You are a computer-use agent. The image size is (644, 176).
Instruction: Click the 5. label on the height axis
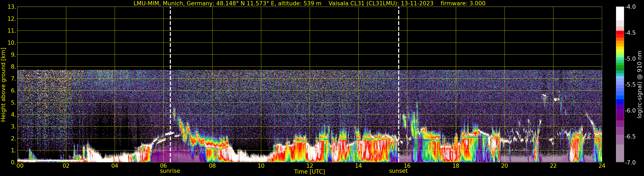click(x=13, y=103)
